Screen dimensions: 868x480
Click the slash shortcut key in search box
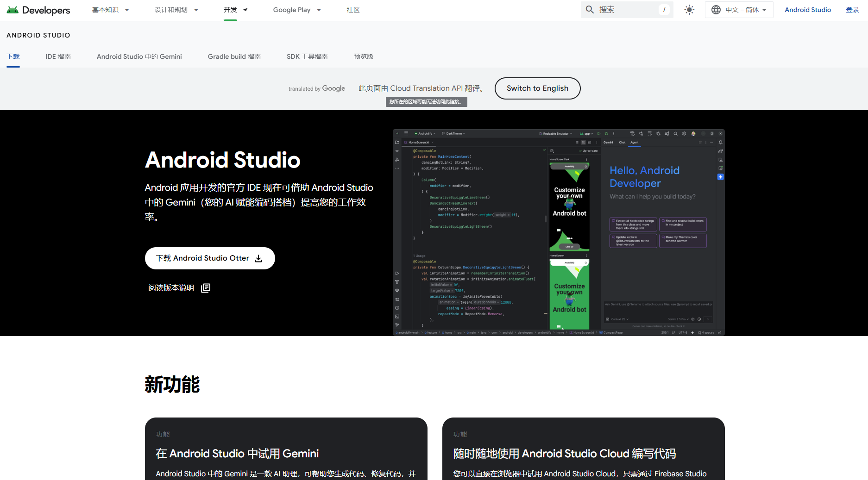click(664, 10)
